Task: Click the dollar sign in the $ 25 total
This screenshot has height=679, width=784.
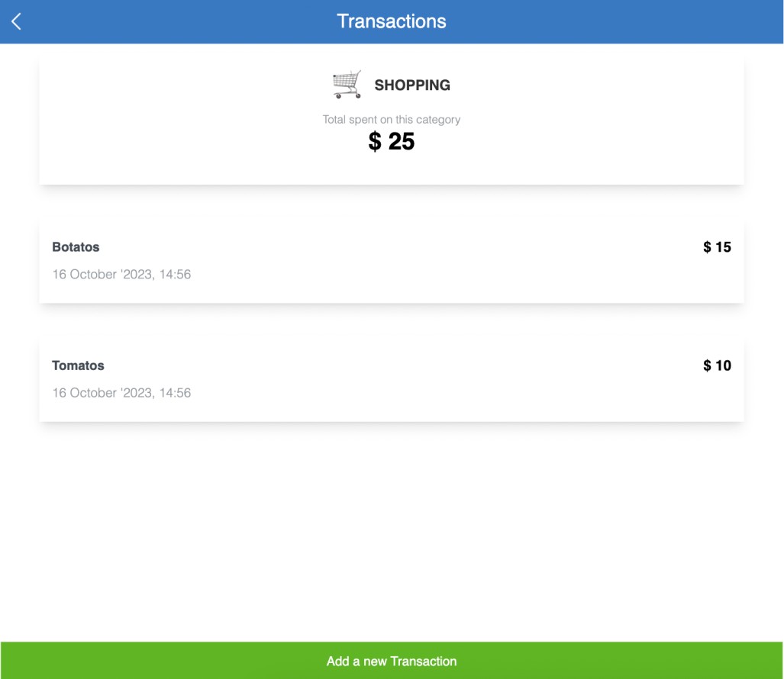Action: coord(375,142)
